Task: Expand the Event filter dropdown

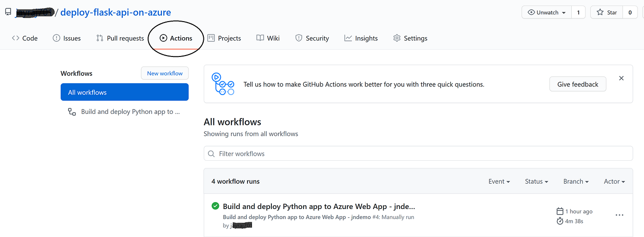Action: click(x=499, y=181)
